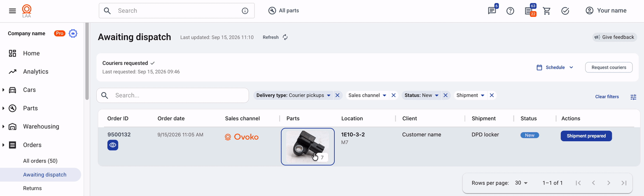Expand the Cars section arrow
Viewport: 644px width, 196px height.
pos(3,90)
